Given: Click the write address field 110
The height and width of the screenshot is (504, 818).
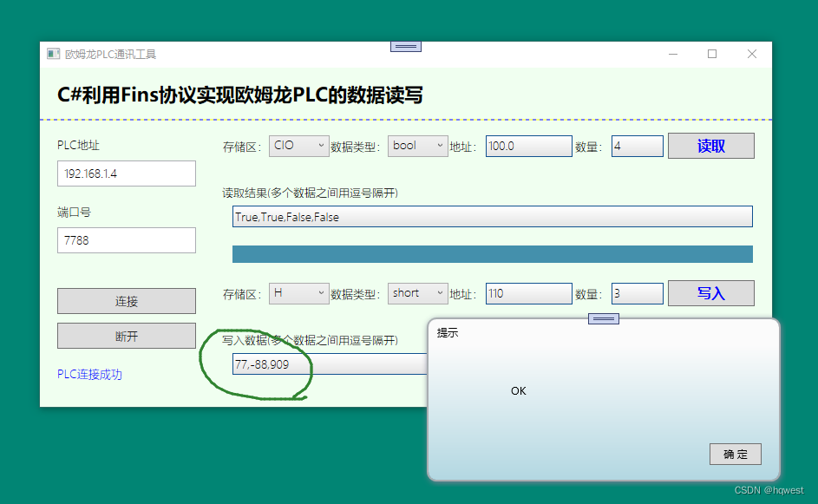Looking at the screenshot, I should (x=529, y=293).
